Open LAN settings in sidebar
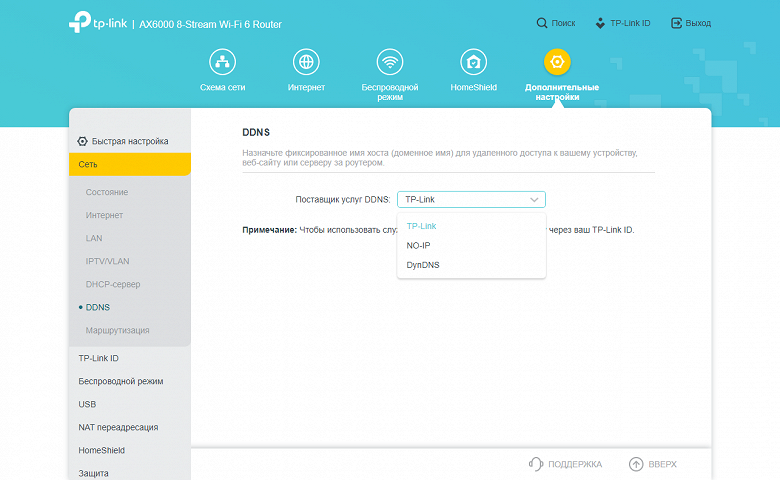The height and width of the screenshot is (480, 780). point(94,238)
